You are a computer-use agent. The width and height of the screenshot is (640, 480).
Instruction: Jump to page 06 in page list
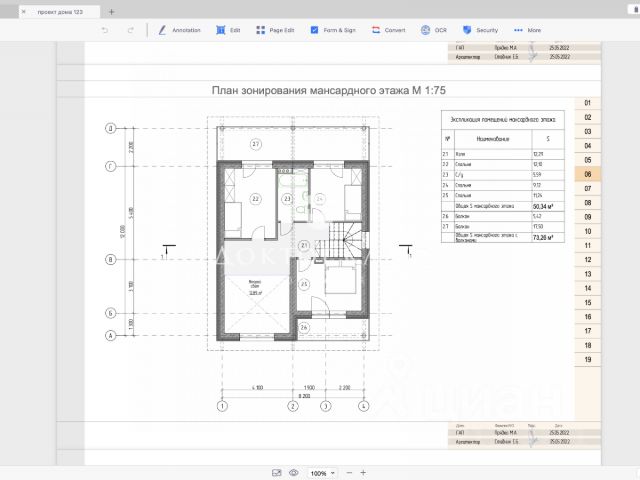click(x=587, y=174)
